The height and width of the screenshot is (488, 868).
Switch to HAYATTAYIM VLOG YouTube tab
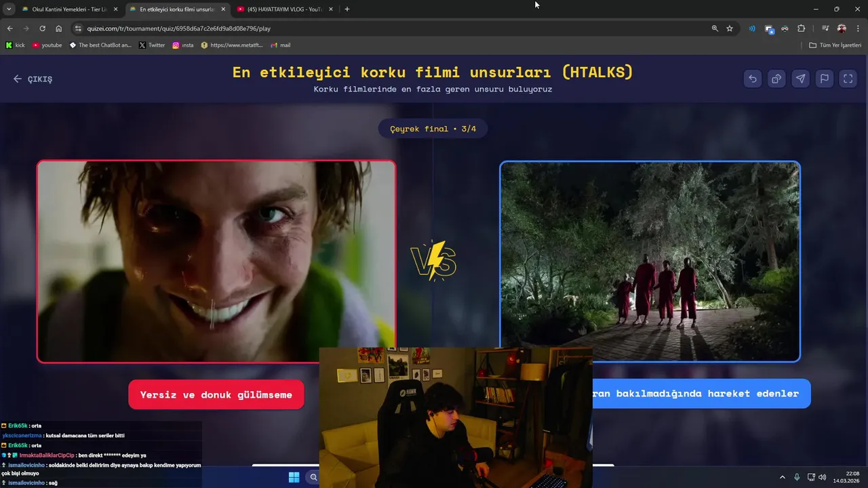(x=283, y=9)
